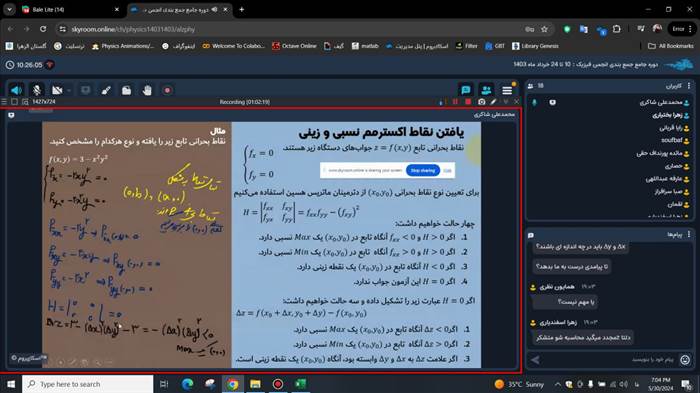700x393 pixels.
Task: Open the emoji picker in chat
Action: coord(685,360)
